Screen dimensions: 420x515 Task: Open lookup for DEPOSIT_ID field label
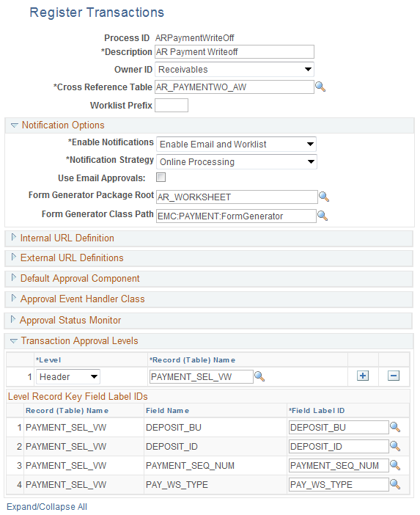(x=395, y=446)
